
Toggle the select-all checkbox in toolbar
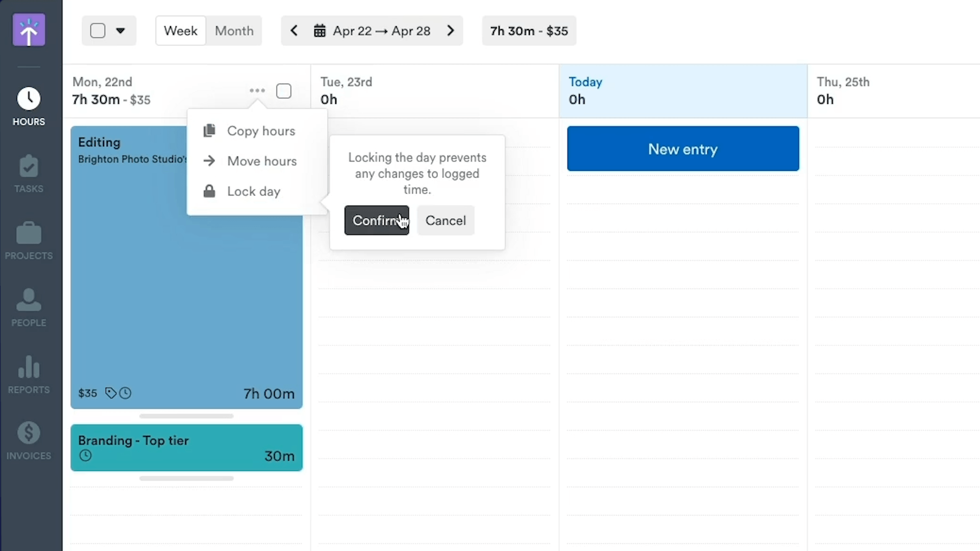click(97, 31)
